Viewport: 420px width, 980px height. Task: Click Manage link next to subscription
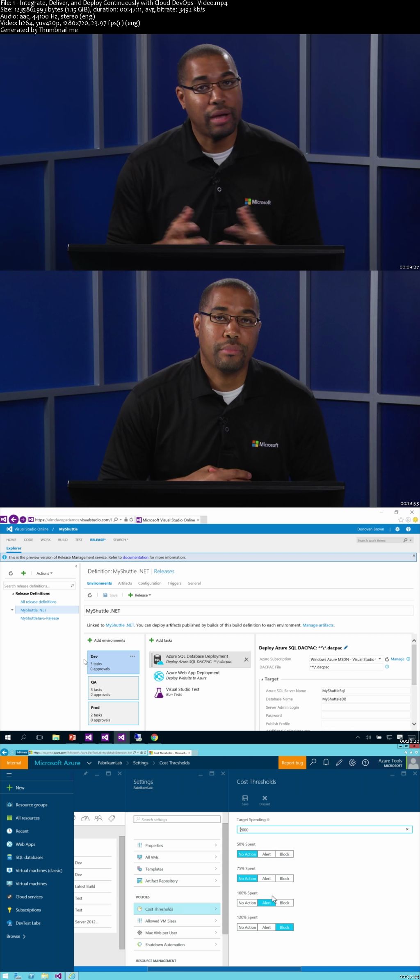397,659
